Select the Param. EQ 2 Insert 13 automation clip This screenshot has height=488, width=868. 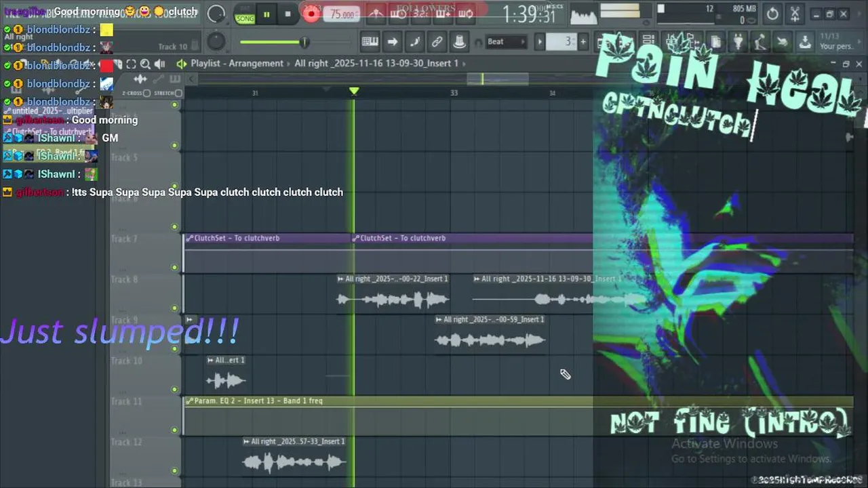point(518,415)
